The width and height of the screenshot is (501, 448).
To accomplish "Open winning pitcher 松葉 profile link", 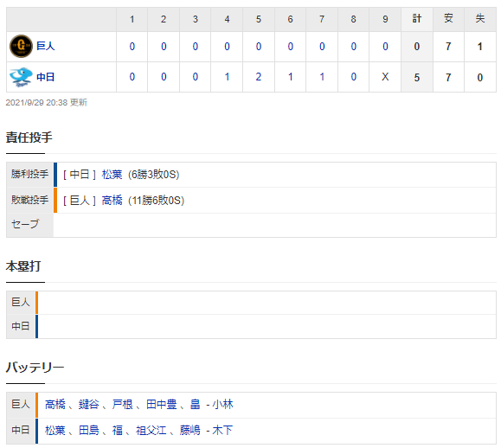I will coord(112,175).
